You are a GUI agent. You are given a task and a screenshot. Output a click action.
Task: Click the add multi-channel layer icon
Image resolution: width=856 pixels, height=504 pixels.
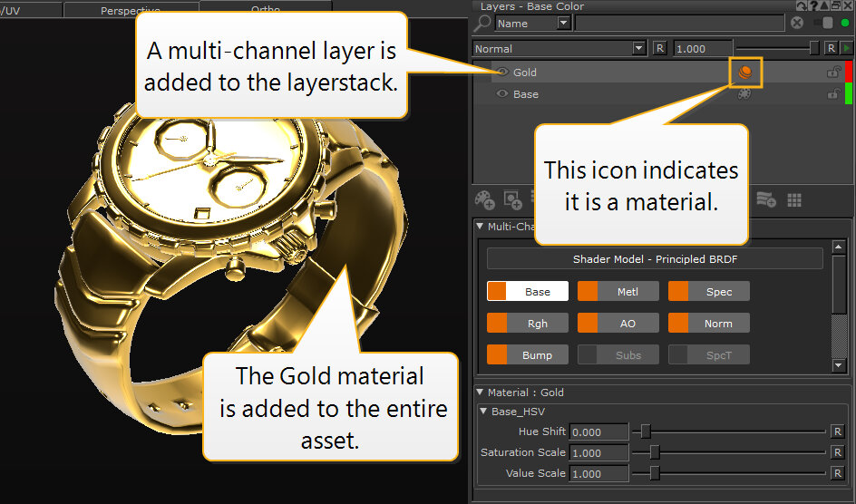pyautogui.click(x=766, y=199)
